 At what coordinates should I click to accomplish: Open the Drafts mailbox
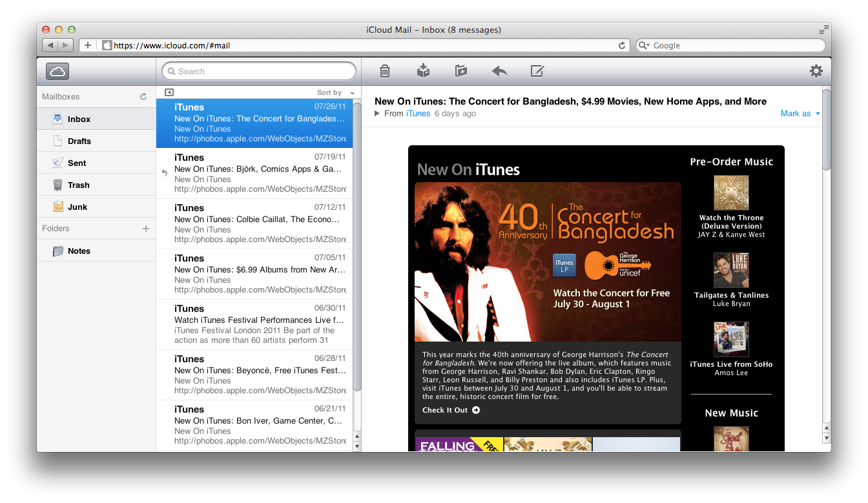point(96,141)
